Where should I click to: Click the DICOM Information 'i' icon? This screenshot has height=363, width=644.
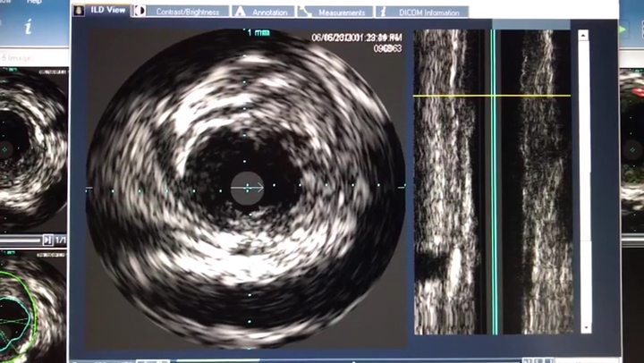(383, 12)
